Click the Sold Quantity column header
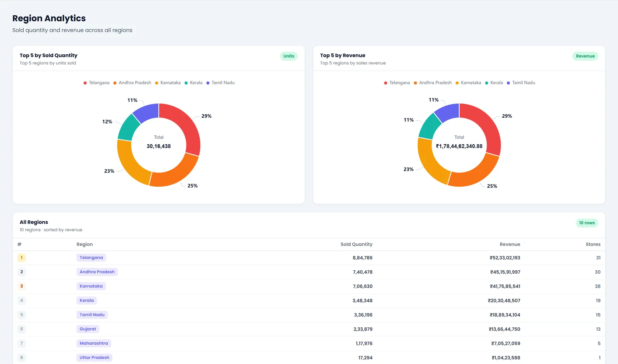The width and height of the screenshot is (618, 364). [357, 244]
